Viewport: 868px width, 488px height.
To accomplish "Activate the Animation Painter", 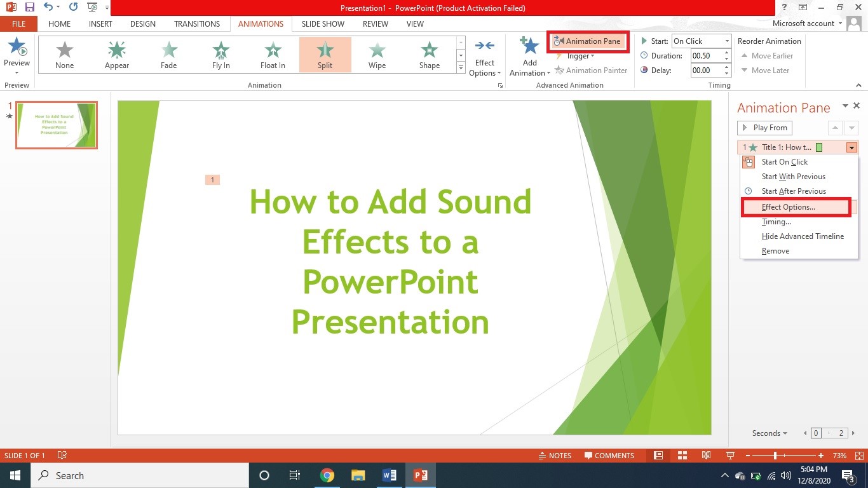I will 592,70.
